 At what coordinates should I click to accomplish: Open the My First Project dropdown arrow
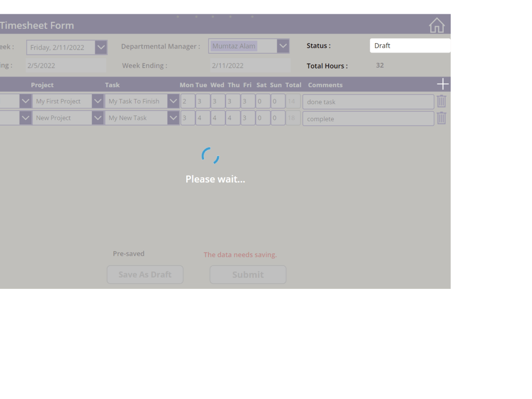[x=98, y=101]
